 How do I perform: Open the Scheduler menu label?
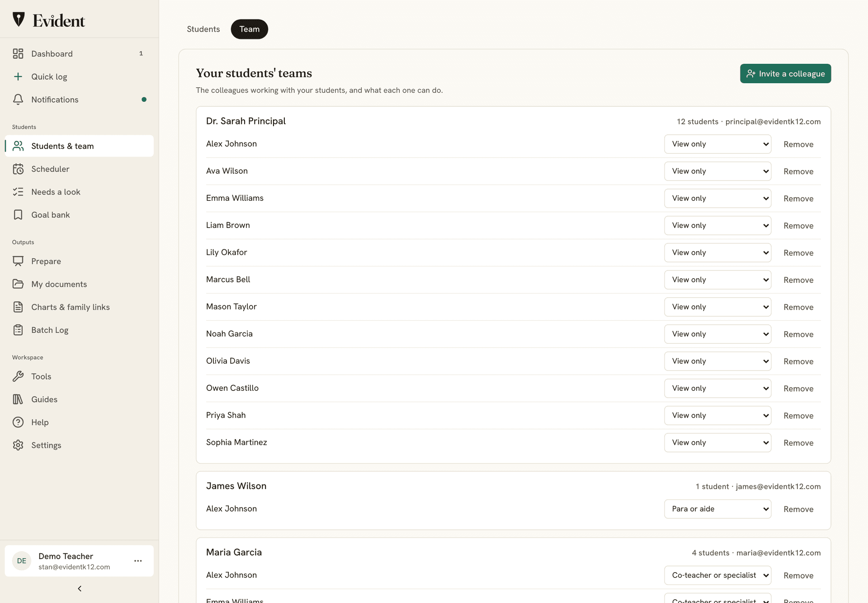coord(50,169)
